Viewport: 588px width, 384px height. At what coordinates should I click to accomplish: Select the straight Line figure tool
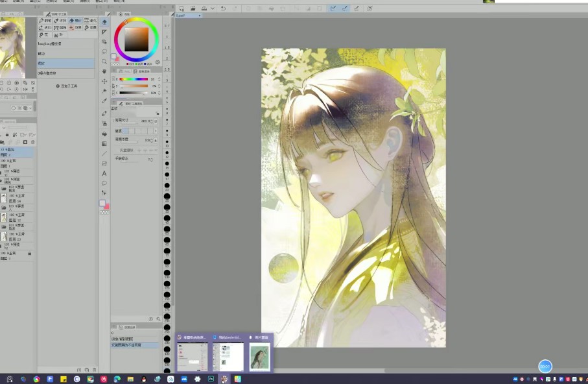click(104, 154)
